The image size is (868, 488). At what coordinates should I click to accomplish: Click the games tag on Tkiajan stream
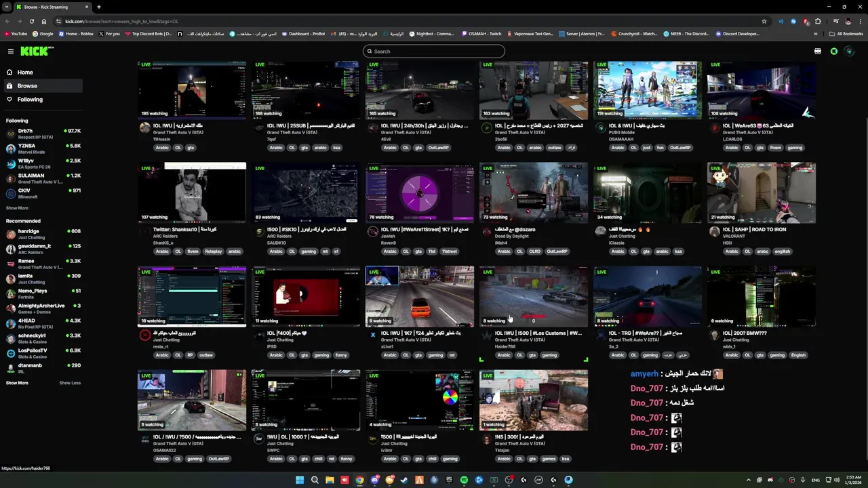(x=549, y=459)
